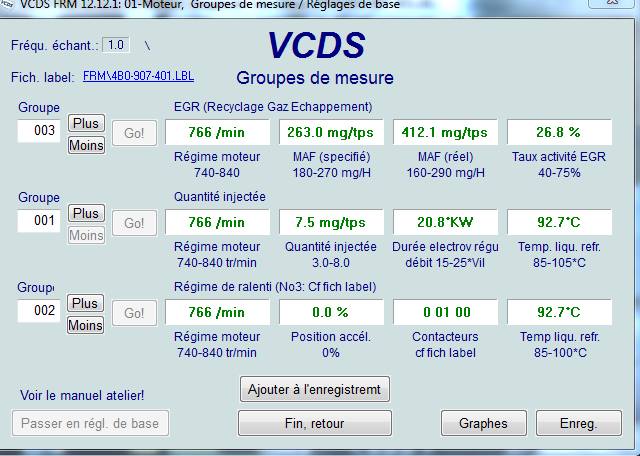Viewport: 640px width, 456px height.
Task: Click Ajouter à l'enregistremt button
Action: coord(315,388)
